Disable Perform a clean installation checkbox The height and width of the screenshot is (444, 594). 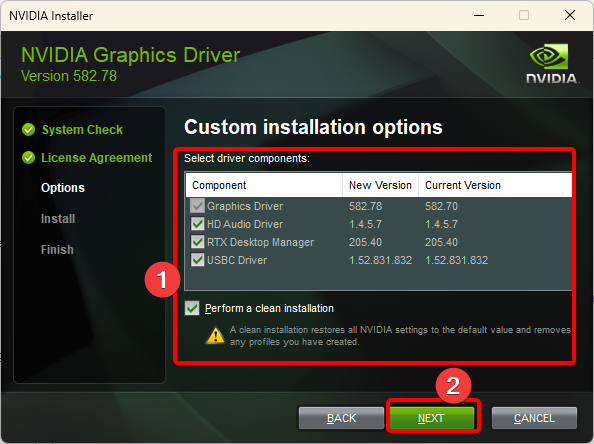tap(192, 308)
